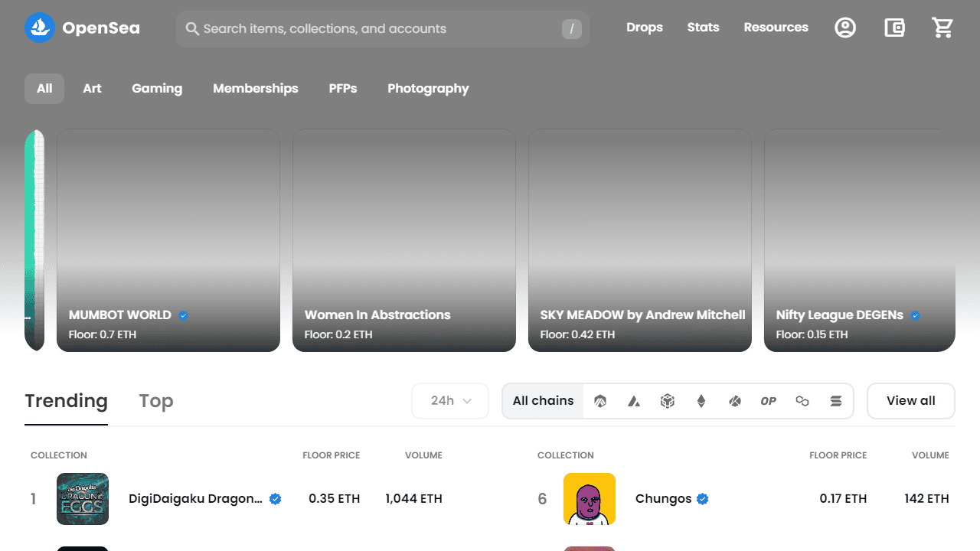Filter by Optimism OP chain
Image resolution: width=980 pixels, height=551 pixels.
pos(769,401)
